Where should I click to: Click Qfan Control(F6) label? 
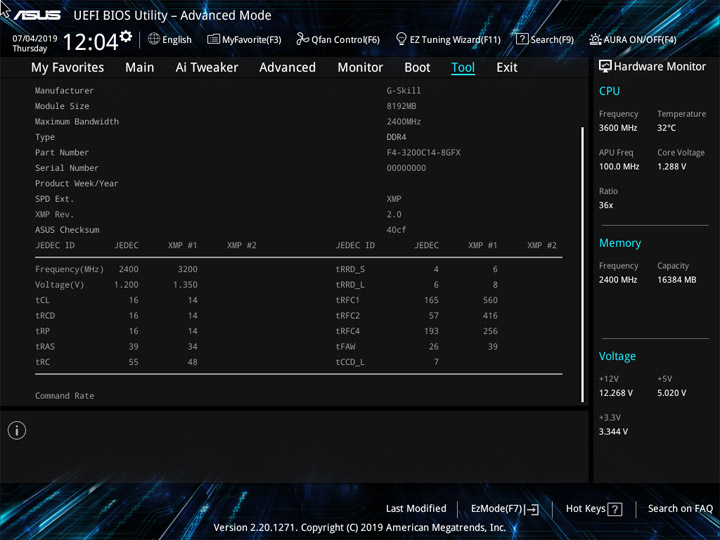click(345, 40)
